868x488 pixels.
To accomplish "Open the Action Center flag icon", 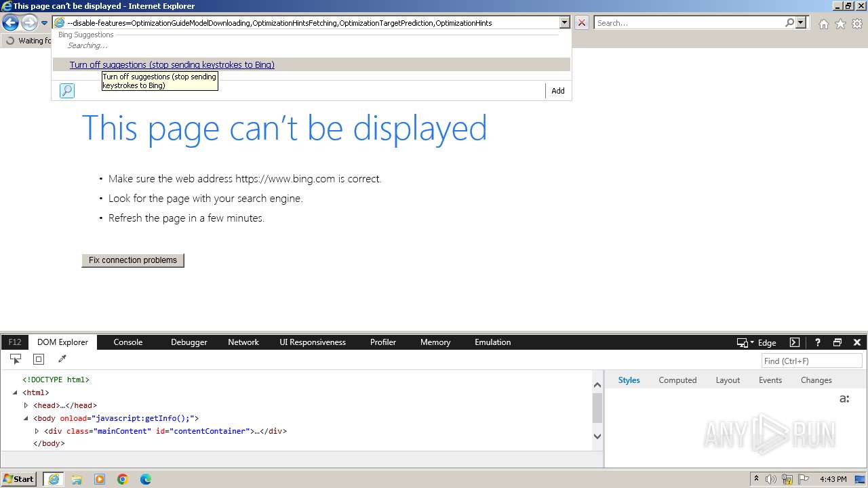I will click(x=803, y=479).
